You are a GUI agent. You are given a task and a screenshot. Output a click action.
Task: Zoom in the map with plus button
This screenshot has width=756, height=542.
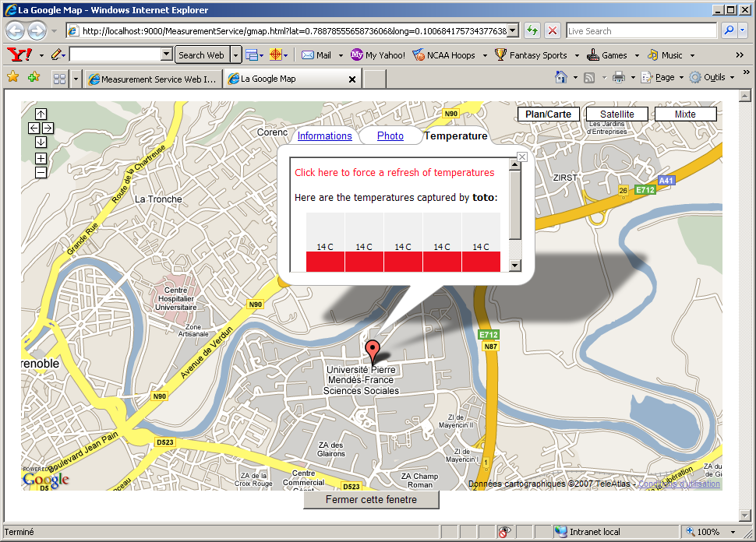pos(41,158)
